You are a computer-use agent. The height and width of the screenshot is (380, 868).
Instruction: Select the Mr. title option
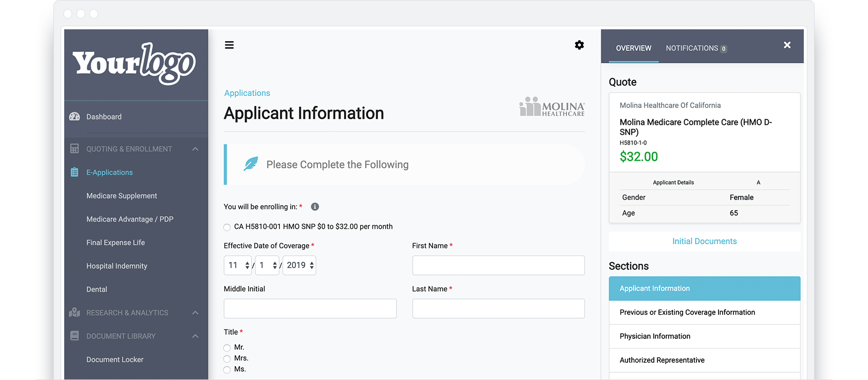227,348
